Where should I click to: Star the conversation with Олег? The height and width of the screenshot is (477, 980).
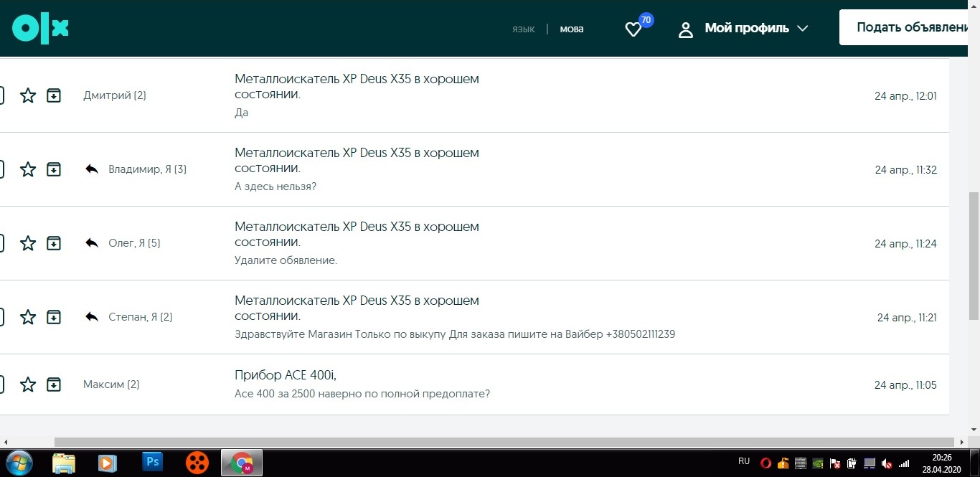pyautogui.click(x=28, y=243)
